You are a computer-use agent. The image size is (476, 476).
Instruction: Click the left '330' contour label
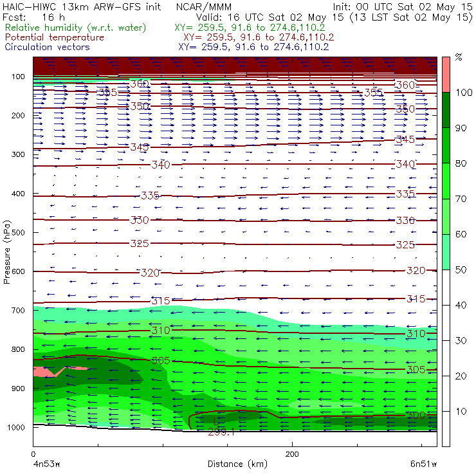tap(140, 220)
